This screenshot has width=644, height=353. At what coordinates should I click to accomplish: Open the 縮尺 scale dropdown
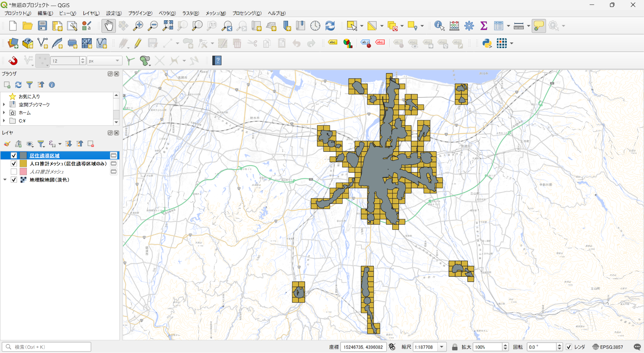click(442, 347)
